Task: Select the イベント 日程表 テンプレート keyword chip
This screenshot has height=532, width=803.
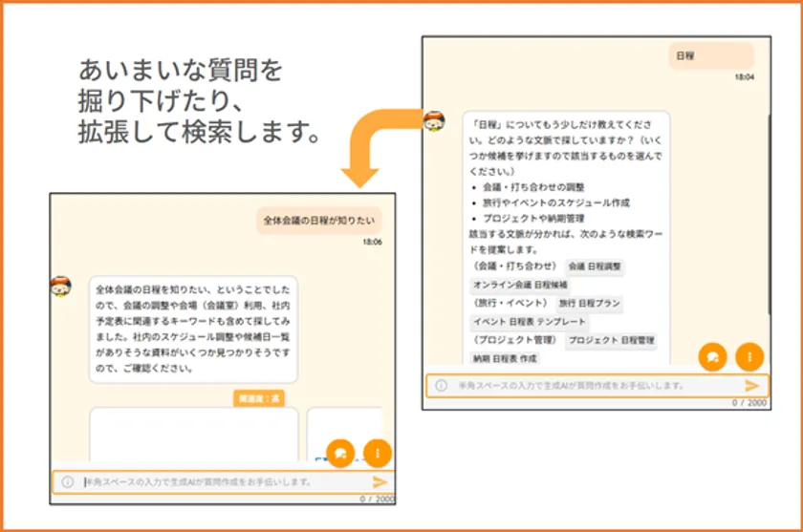Action: [529, 322]
